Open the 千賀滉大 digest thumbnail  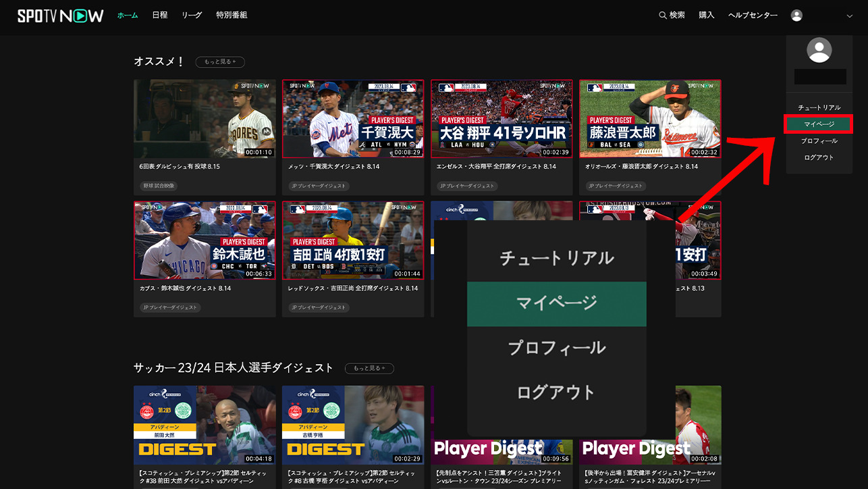(353, 118)
